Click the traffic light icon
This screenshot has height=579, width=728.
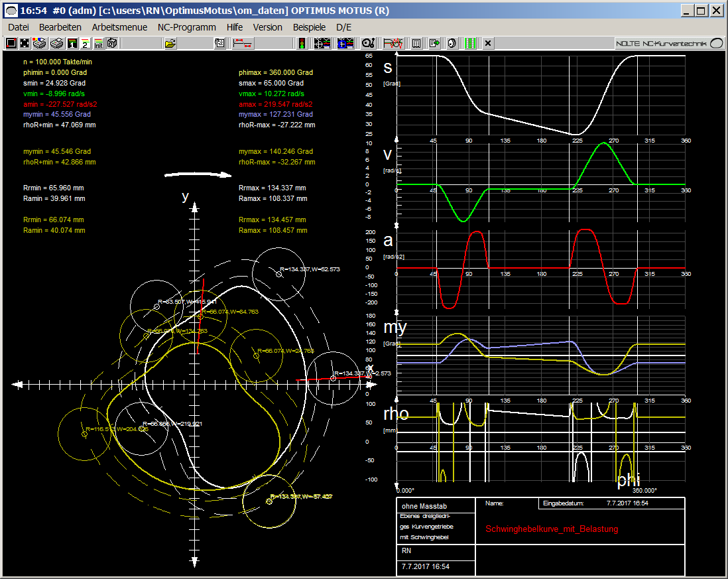pyautogui.click(x=302, y=43)
